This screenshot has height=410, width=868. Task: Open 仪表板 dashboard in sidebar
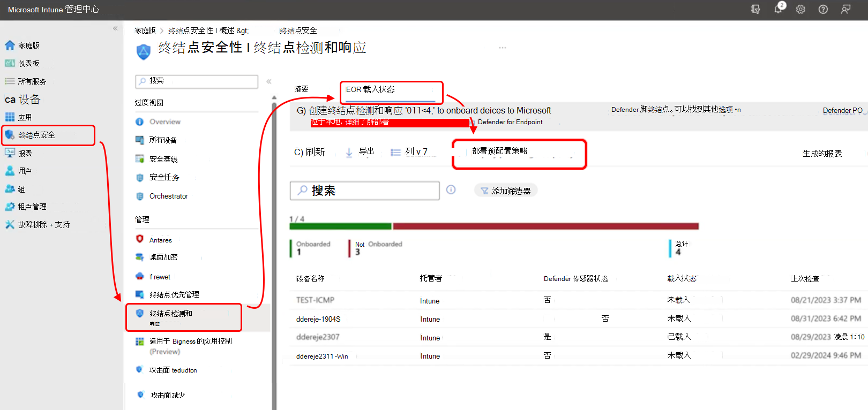(22, 63)
